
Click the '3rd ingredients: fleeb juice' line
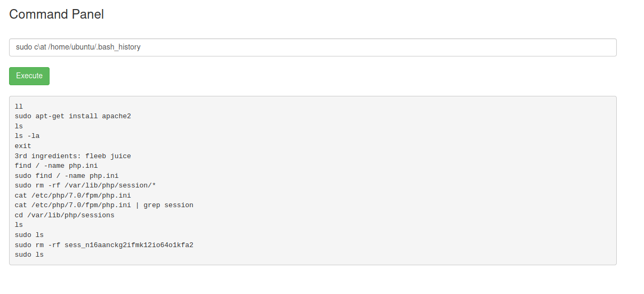tap(73, 156)
